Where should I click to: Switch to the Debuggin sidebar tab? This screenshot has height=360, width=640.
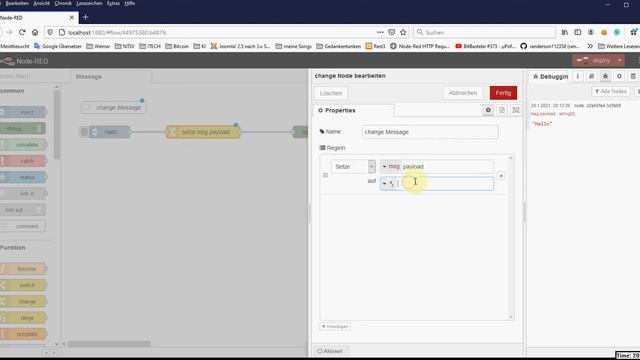550,76
